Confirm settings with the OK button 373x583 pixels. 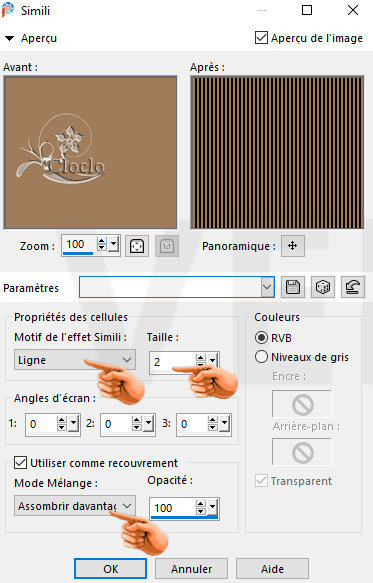click(110, 568)
